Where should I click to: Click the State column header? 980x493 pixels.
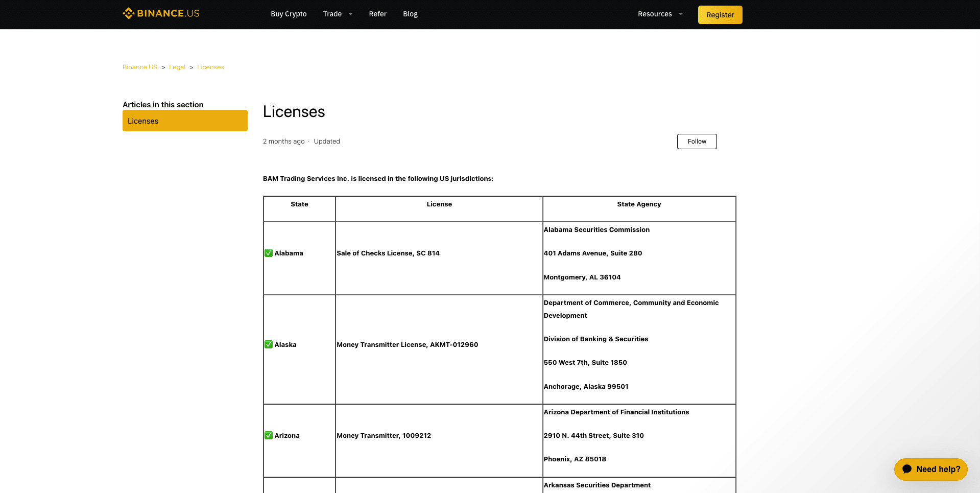[299, 204]
